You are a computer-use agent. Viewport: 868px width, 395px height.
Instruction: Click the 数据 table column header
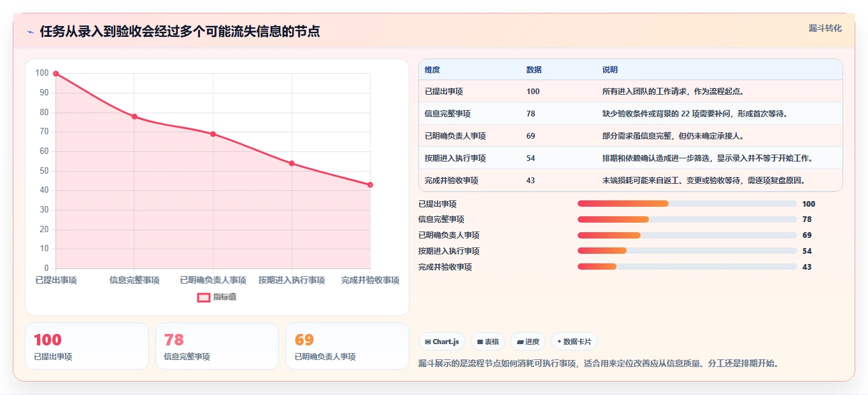[534, 70]
